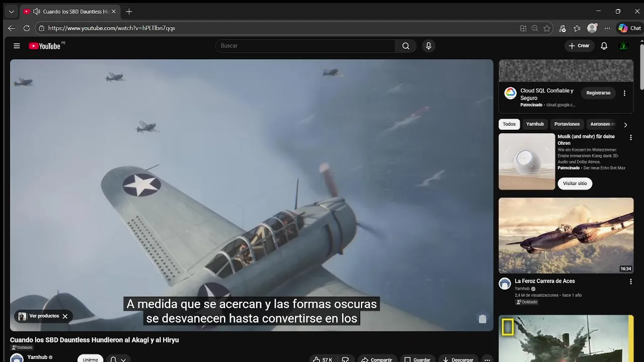Open options for the Echo Dot ad
This screenshot has height=362, width=644.
[630, 137]
